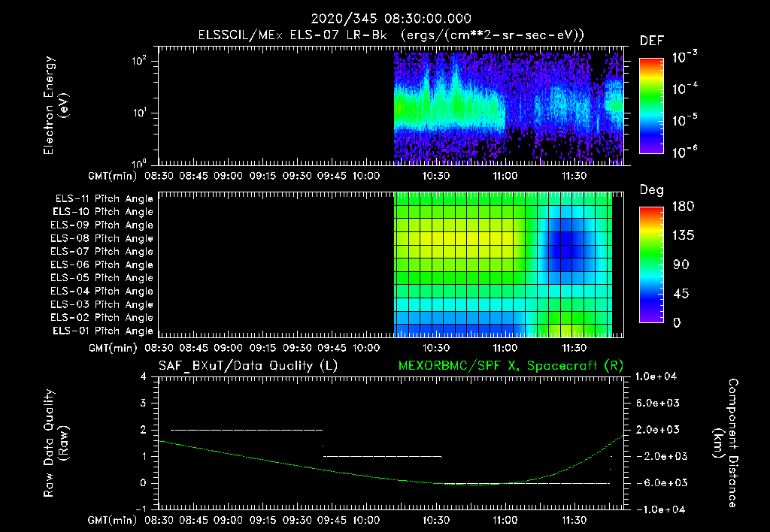
Task: Click the 10:30 tick label under the spectrogram
Action: tap(436, 176)
